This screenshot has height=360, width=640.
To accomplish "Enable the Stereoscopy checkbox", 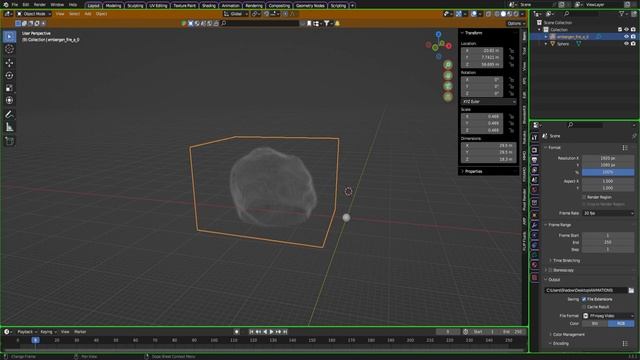I will click(x=551, y=270).
